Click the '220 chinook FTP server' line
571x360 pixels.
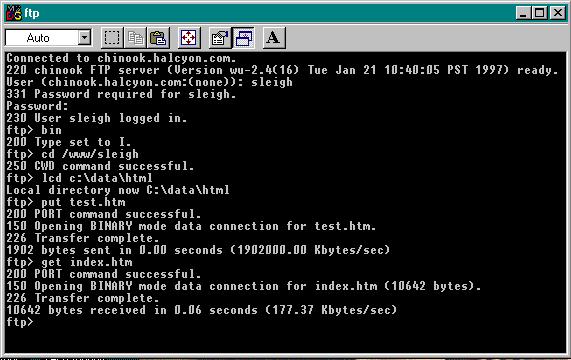(282, 70)
